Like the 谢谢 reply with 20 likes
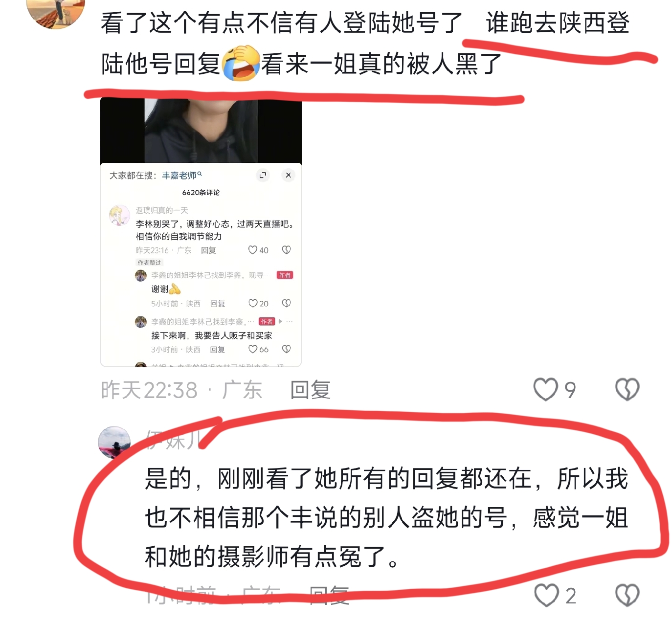This screenshot has height=623, width=672. pos(253,303)
